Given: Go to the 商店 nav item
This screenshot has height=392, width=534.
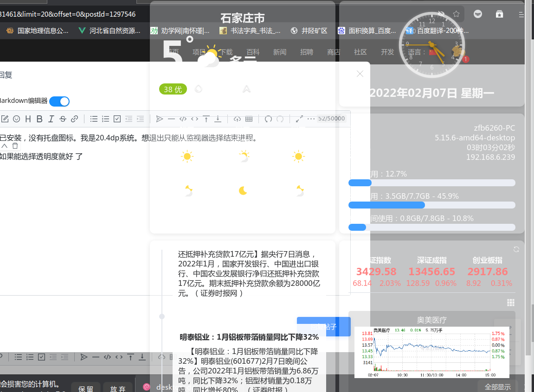Looking at the screenshot, I should (x=334, y=52).
